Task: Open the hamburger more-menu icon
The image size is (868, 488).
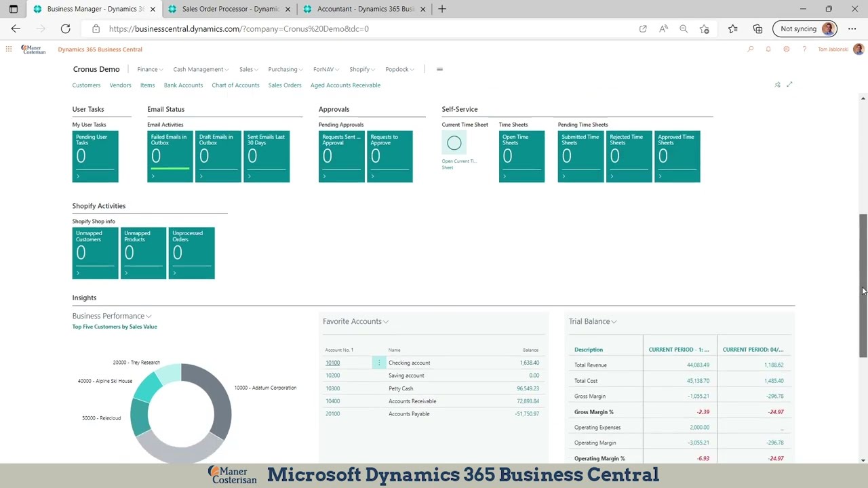Action: coord(439,69)
